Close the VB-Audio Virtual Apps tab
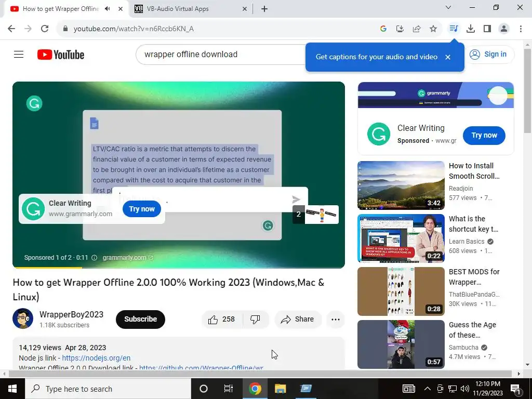Viewport: 532px width, 399px height. [245, 9]
